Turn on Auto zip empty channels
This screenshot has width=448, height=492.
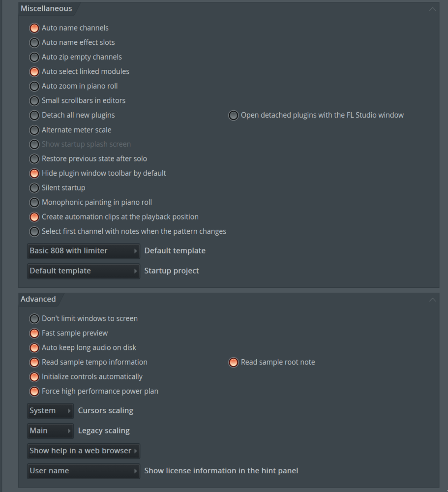tap(34, 57)
